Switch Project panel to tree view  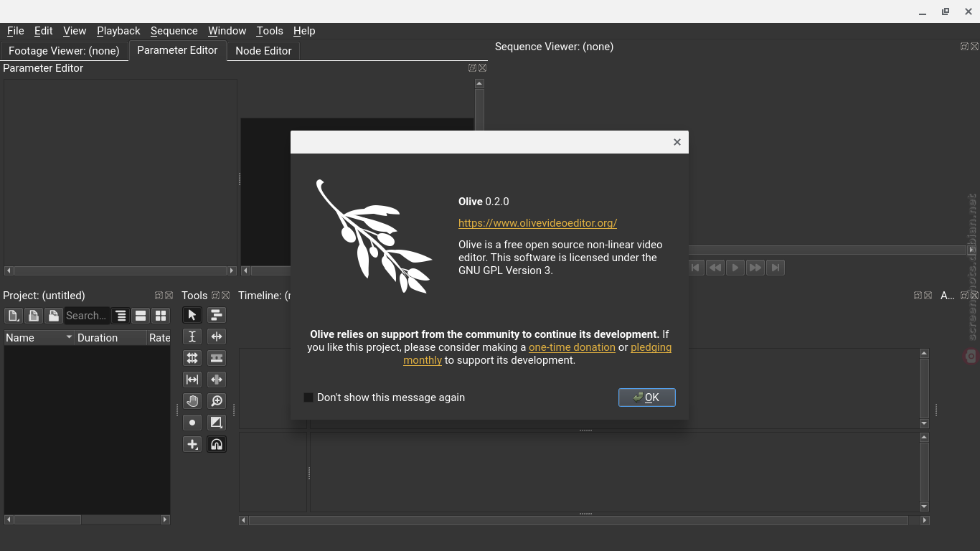[x=121, y=316]
